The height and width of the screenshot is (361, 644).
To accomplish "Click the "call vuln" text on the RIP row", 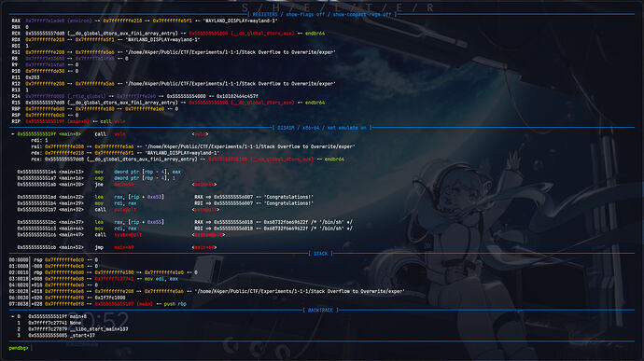I will coord(113,121).
